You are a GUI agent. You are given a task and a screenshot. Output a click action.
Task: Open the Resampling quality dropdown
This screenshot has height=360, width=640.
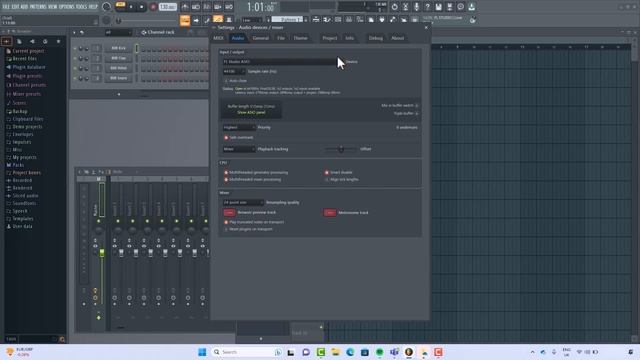click(x=243, y=202)
